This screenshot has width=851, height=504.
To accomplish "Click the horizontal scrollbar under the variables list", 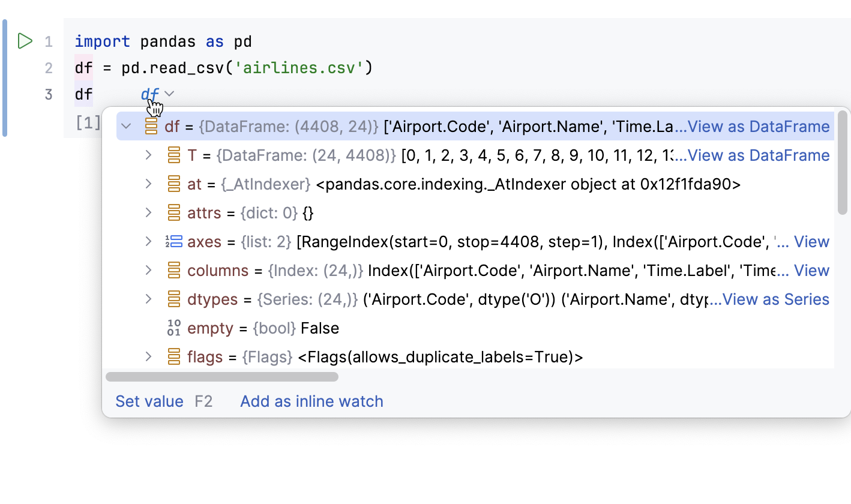I will tap(222, 377).
